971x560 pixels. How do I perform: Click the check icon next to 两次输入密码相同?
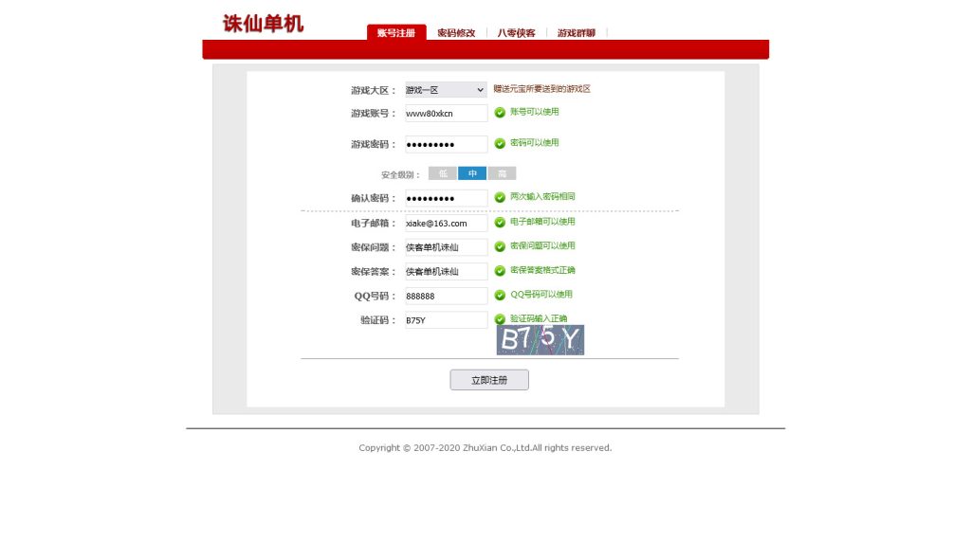point(500,197)
